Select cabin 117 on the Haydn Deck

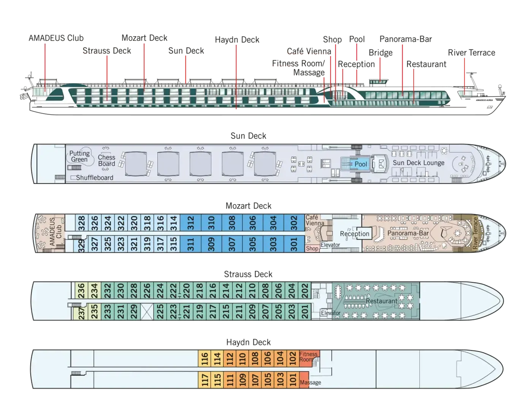204,380
